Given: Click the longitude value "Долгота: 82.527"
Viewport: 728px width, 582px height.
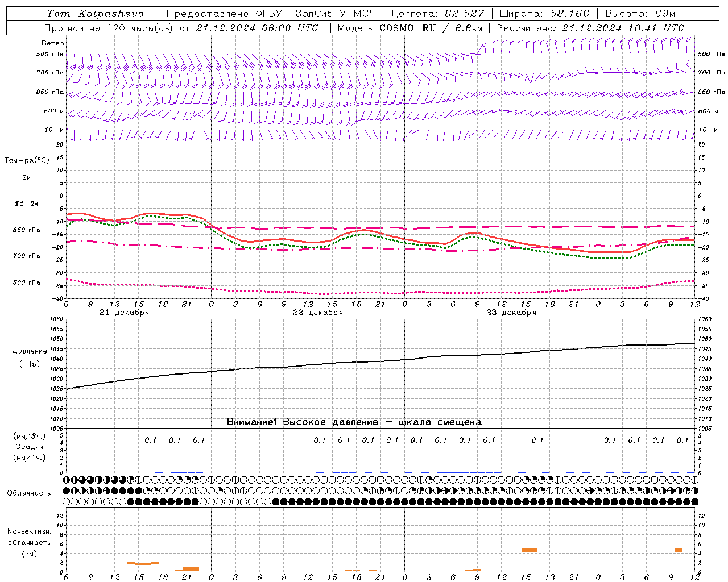Looking at the screenshot, I should (x=437, y=14).
